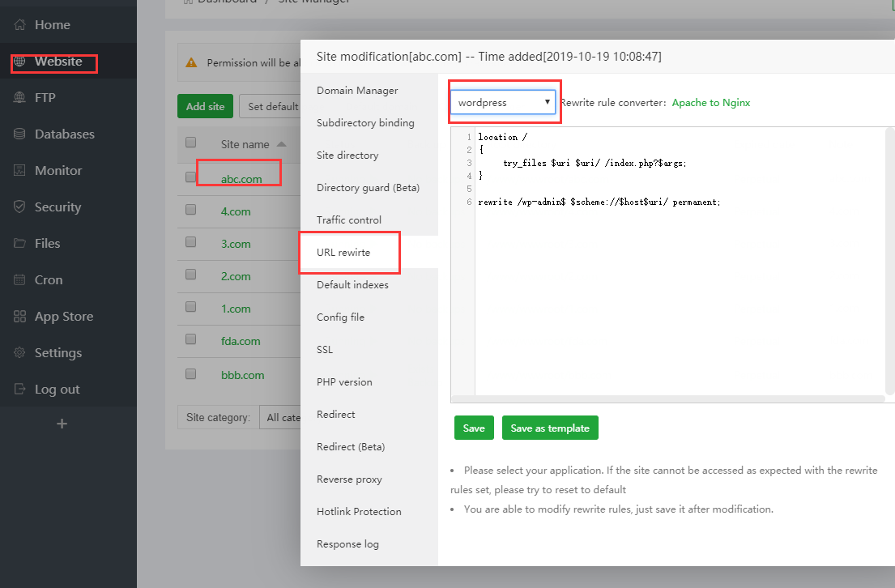Image resolution: width=895 pixels, height=588 pixels.
Task: Tick the checkbox for 4.com
Action: pos(190,210)
